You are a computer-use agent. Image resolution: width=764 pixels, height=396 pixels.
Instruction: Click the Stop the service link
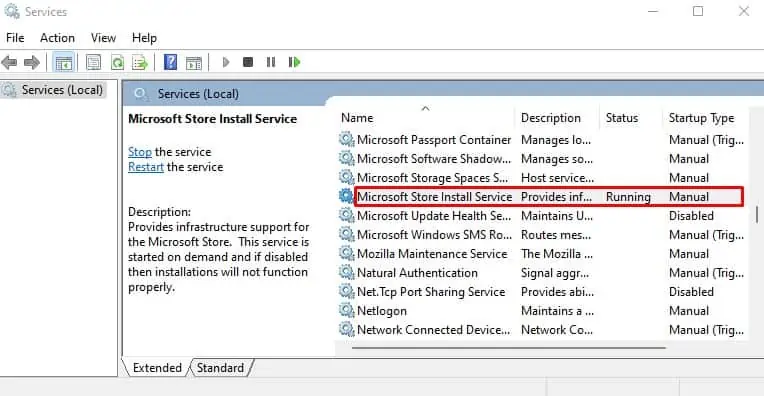pyautogui.click(x=140, y=152)
